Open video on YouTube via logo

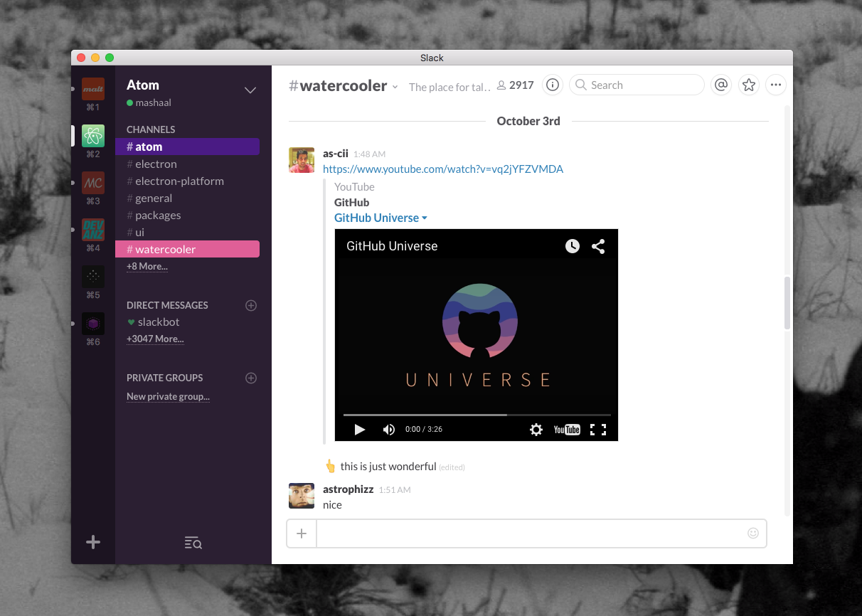click(x=567, y=429)
